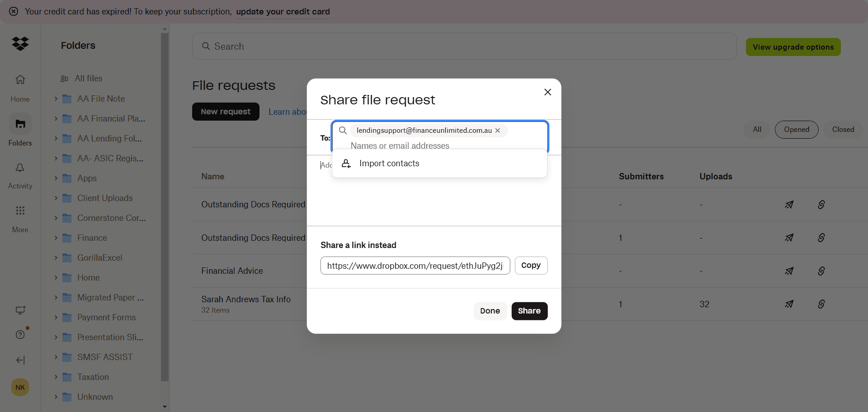The image size is (868, 412).
Task: Open the Home folder in tree
Action: coord(88,277)
